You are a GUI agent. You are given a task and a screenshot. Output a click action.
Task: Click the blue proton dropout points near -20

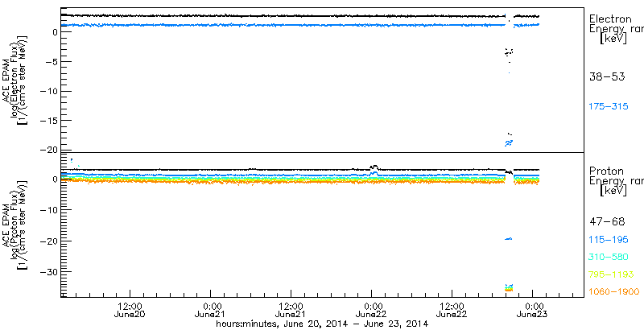(x=509, y=238)
